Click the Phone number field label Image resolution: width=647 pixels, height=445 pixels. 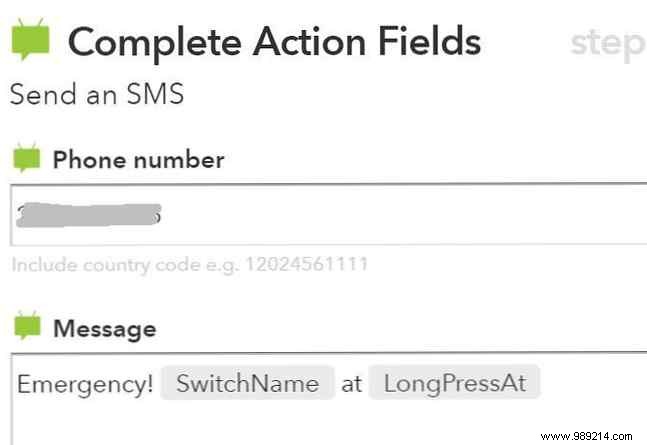(138, 159)
